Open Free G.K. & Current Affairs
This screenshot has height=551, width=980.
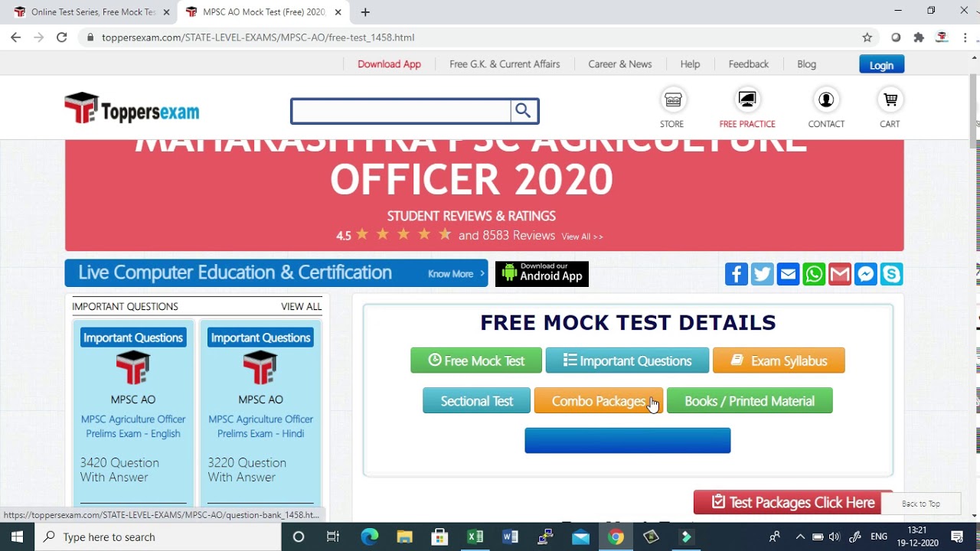pyautogui.click(x=505, y=64)
